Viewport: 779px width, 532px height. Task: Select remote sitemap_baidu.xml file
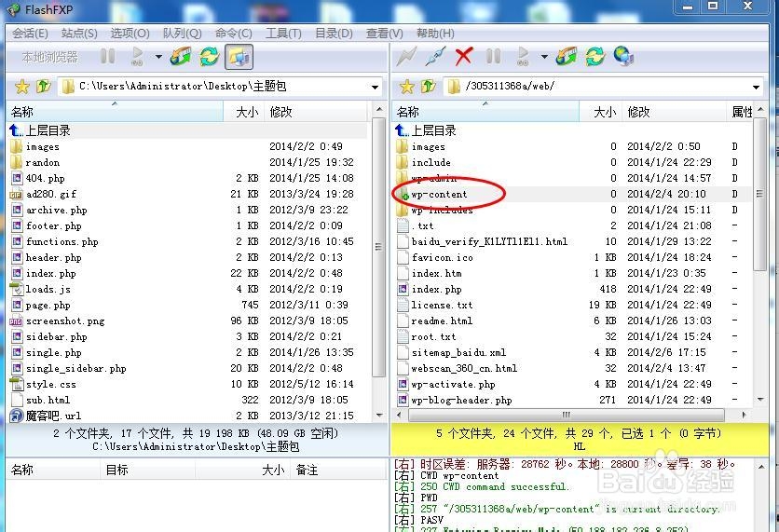[x=573, y=352]
